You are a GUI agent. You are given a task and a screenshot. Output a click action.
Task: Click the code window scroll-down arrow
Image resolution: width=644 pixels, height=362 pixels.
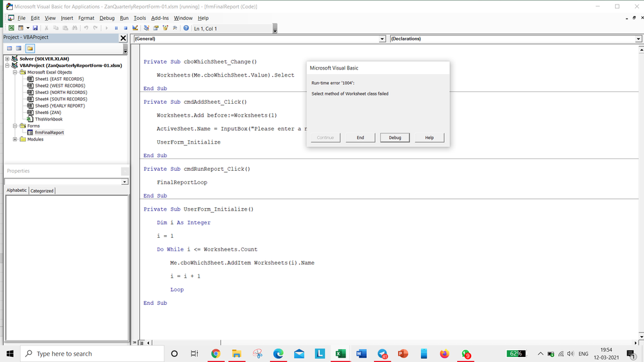click(641, 336)
